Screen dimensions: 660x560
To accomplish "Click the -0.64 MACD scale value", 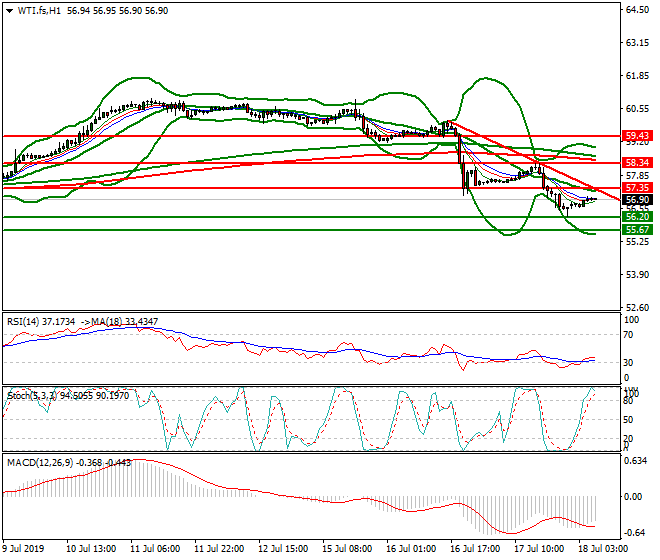I will pos(633,533).
